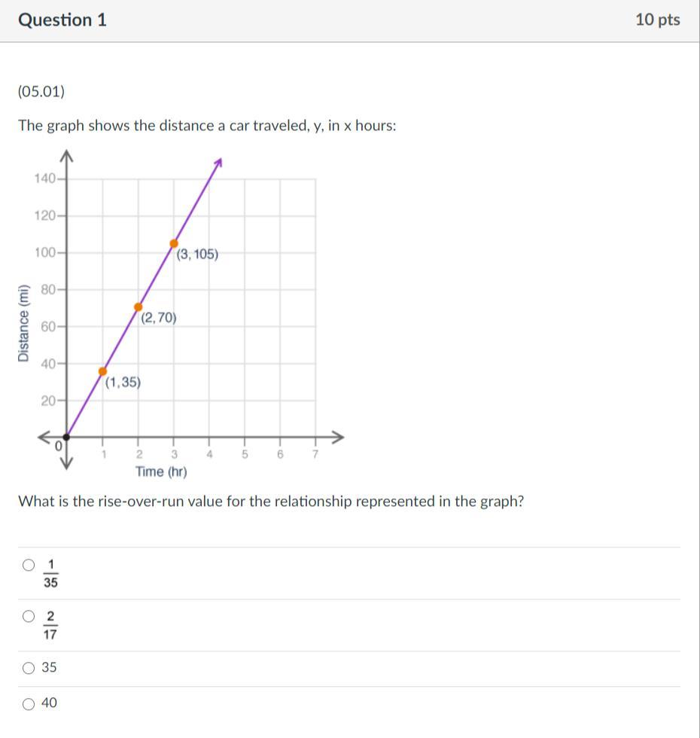This screenshot has width=700, height=738.
Task: Click the purple line's arrowhead tip
Action: click(220, 160)
